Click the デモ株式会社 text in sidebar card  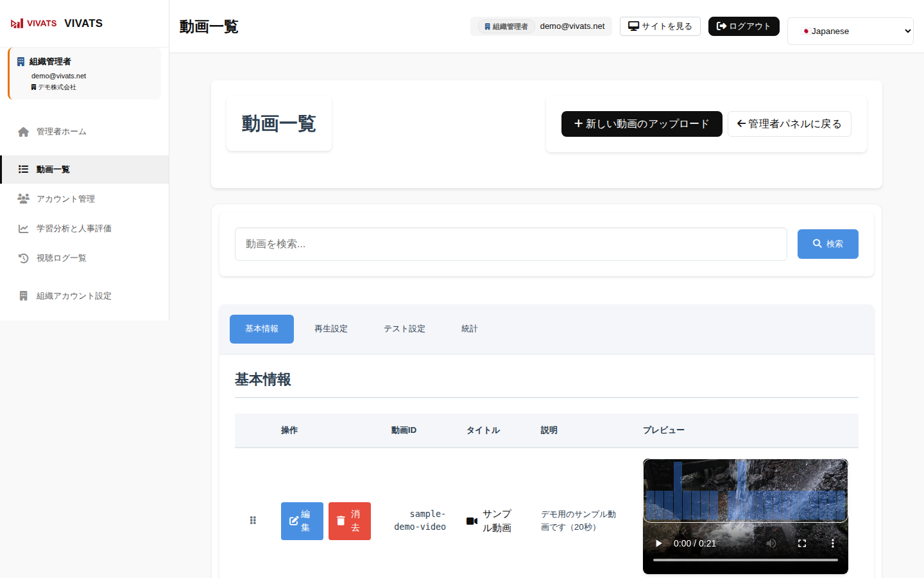(x=57, y=87)
